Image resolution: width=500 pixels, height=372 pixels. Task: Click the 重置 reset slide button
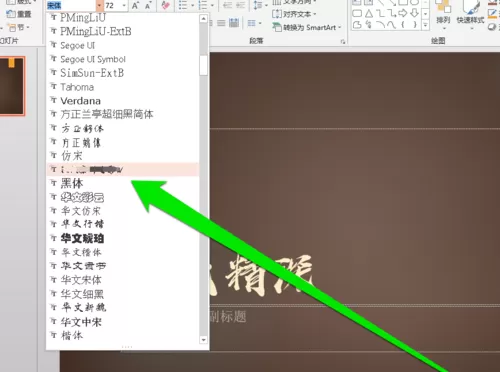[x=19, y=14]
